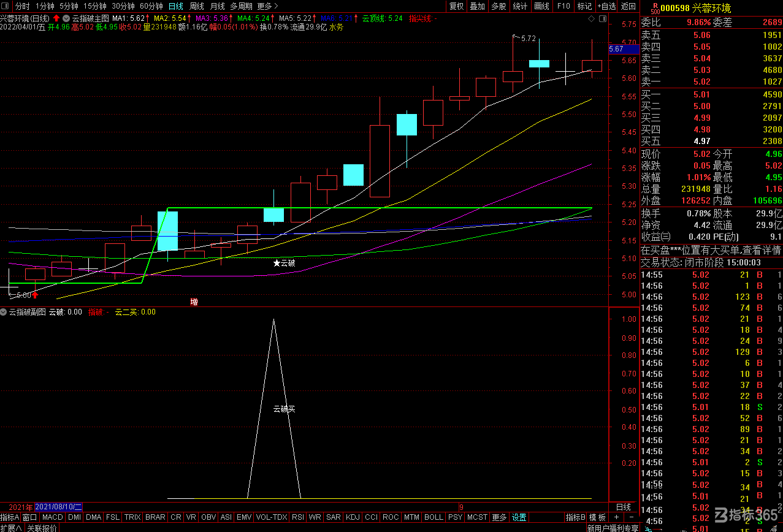Select the 日线 daily chart tab
The image size is (783, 532).
[x=175, y=6]
